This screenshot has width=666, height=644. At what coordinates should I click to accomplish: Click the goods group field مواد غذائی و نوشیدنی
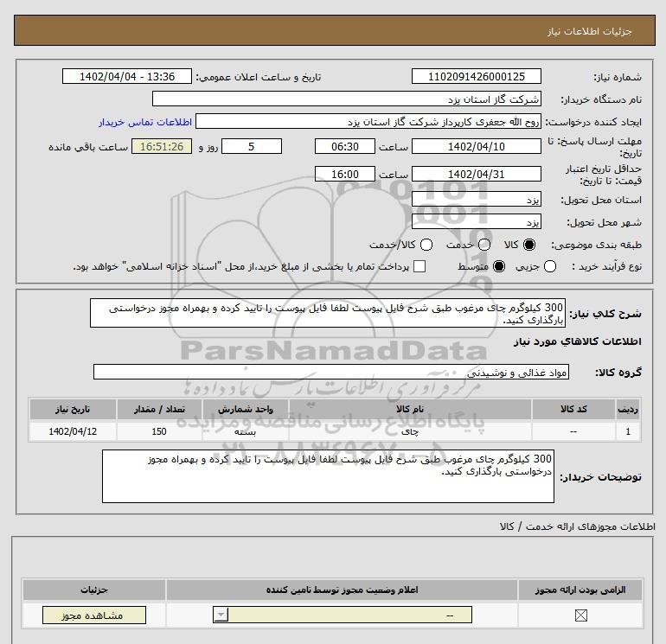point(331,372)
